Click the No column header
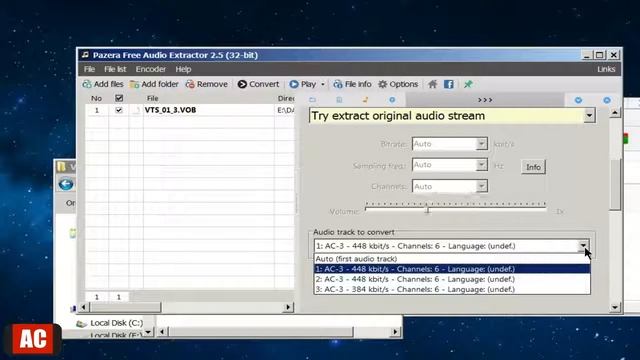640x360 pixels. tap(96, 98)
